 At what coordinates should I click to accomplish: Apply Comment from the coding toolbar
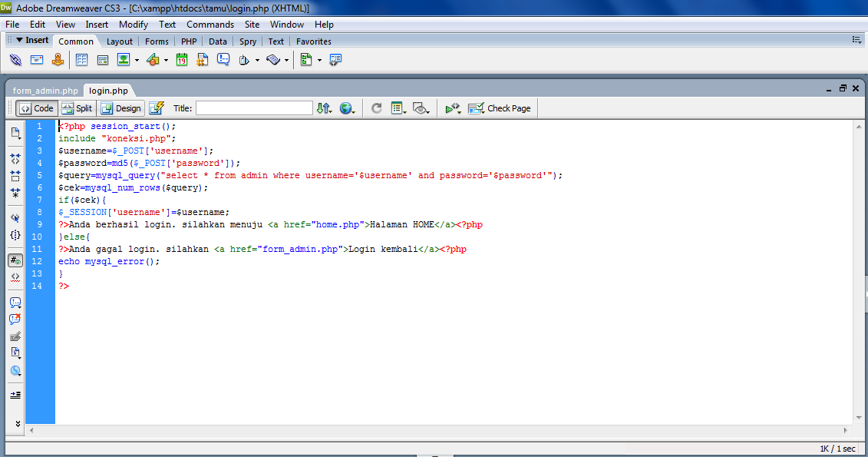15,301
